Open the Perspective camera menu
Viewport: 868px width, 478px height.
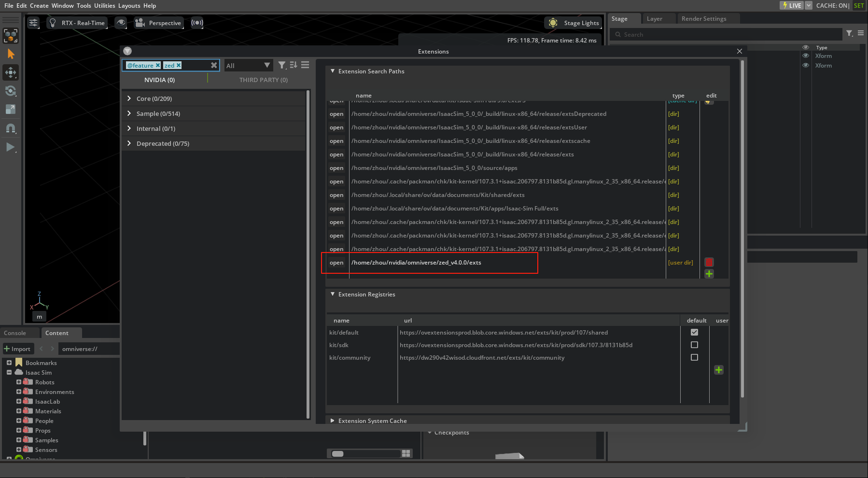coord(158,23)
